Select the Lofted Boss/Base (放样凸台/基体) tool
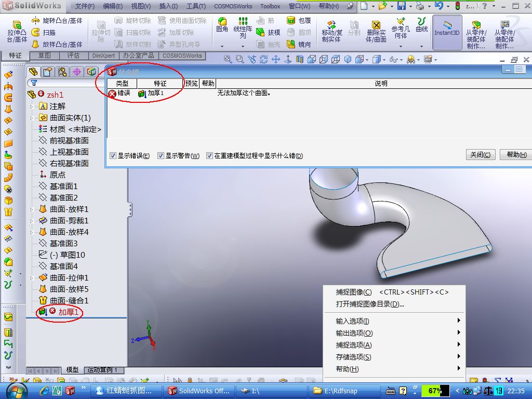532x399 pixels. click(x=56, y=45)
